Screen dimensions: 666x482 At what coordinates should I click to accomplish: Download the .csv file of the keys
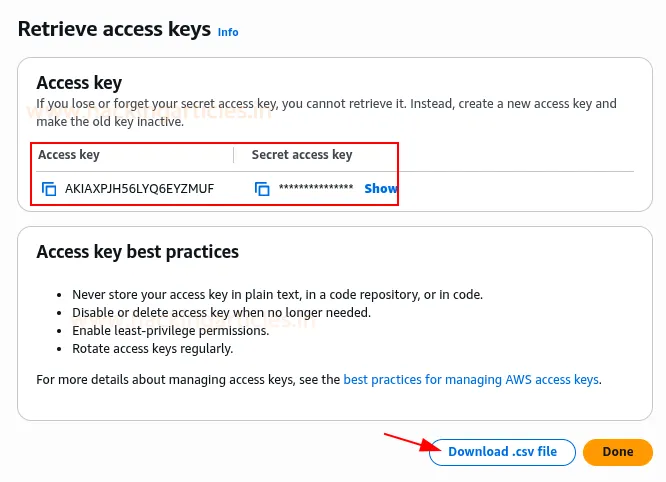[502, 452]
